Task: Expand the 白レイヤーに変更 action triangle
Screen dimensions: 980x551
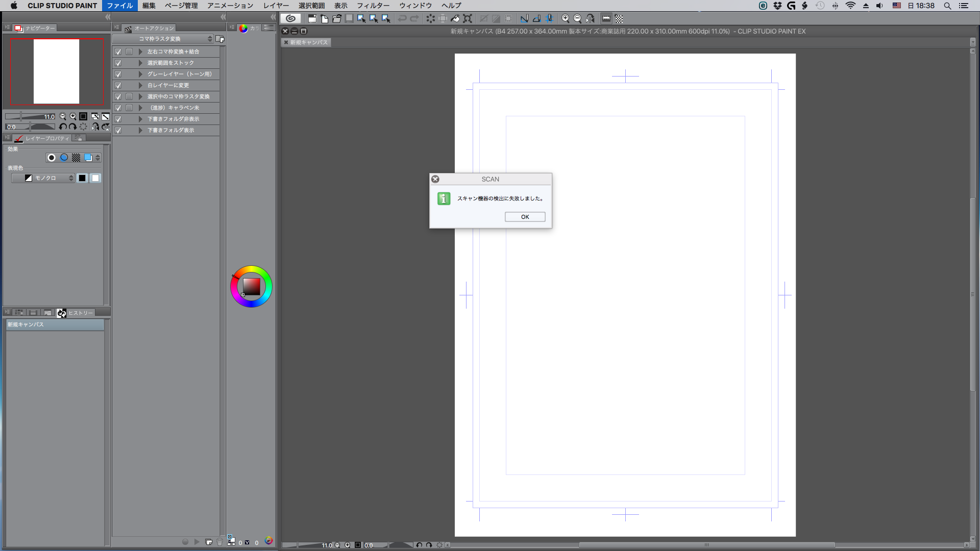Action: (140, 85)
